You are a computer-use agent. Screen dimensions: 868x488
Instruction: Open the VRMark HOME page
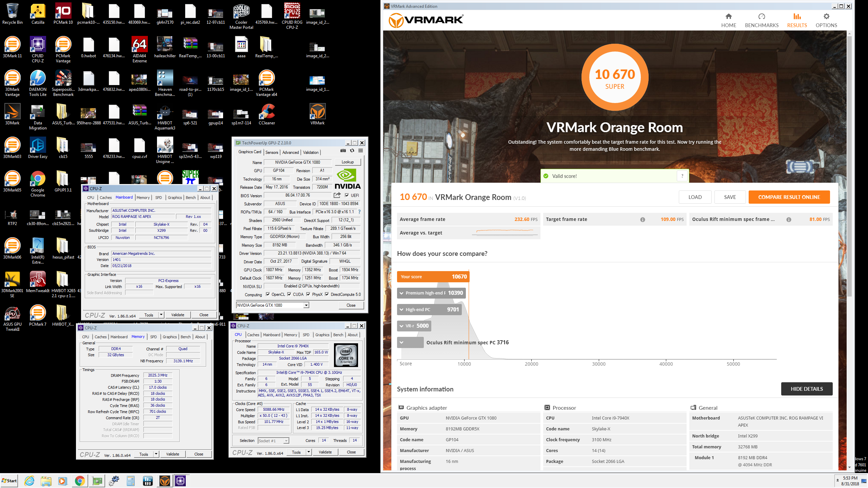click(728, 20)
